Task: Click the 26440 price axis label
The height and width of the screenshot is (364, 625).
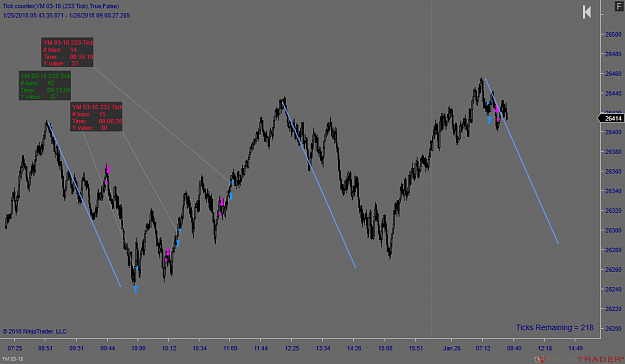Action: pyautogui.click(x=613, y=93)
